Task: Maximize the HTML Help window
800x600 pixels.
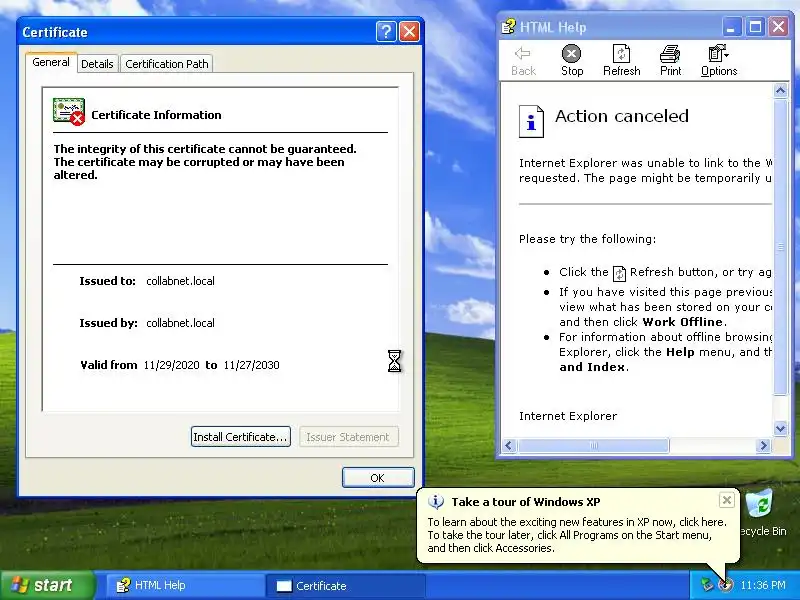Action: click(755, 27)
